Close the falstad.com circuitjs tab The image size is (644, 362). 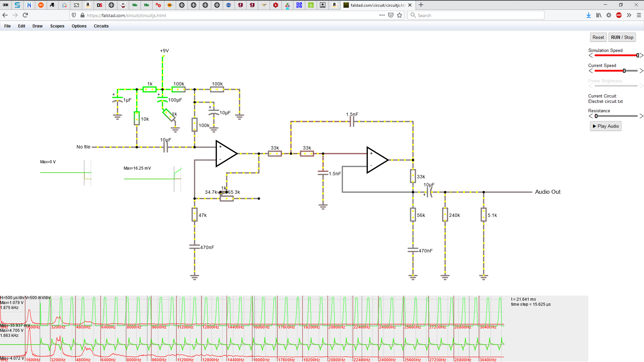click(410, 5)
